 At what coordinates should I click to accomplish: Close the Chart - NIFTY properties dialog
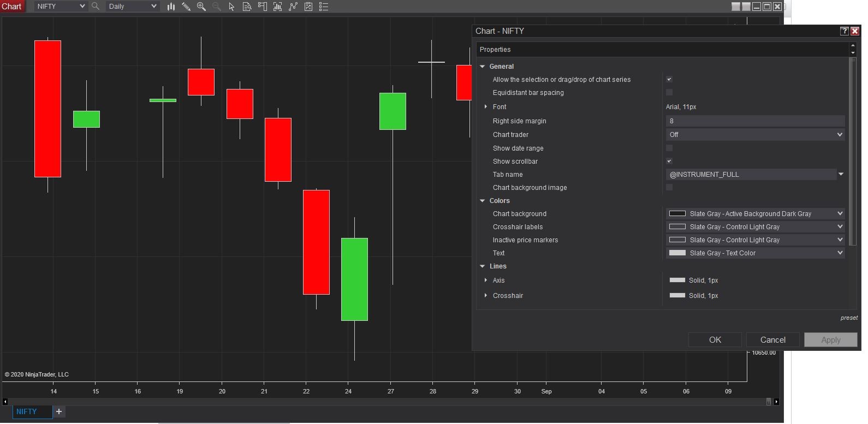tap(855, 31)
